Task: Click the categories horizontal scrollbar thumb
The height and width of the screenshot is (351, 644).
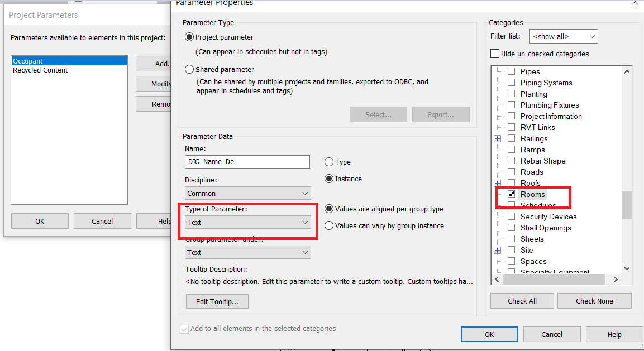Action: [x=554, y=279]
